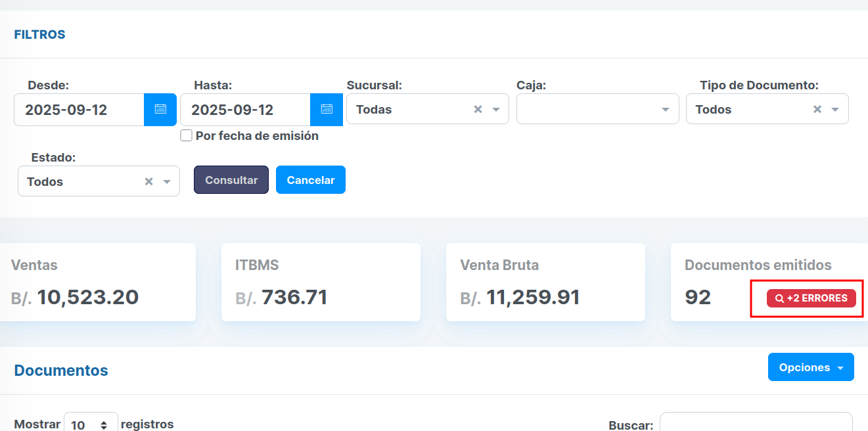Screen dimensions: 868x431
Task: Focus the Buscar search field
Action: click(756, 423)
